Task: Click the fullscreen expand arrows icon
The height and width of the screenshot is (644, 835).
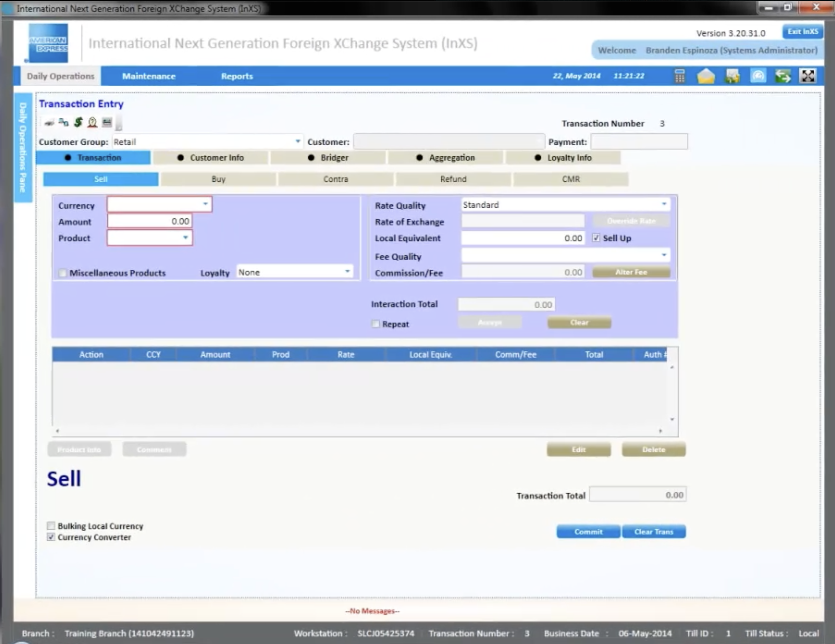Action: pos(808,76)
